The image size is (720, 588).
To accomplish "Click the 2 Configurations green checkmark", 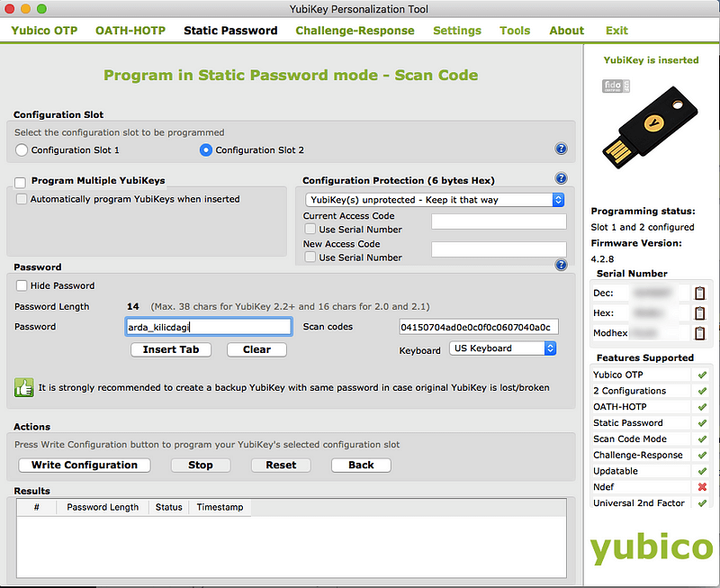I will click(702, 391).
